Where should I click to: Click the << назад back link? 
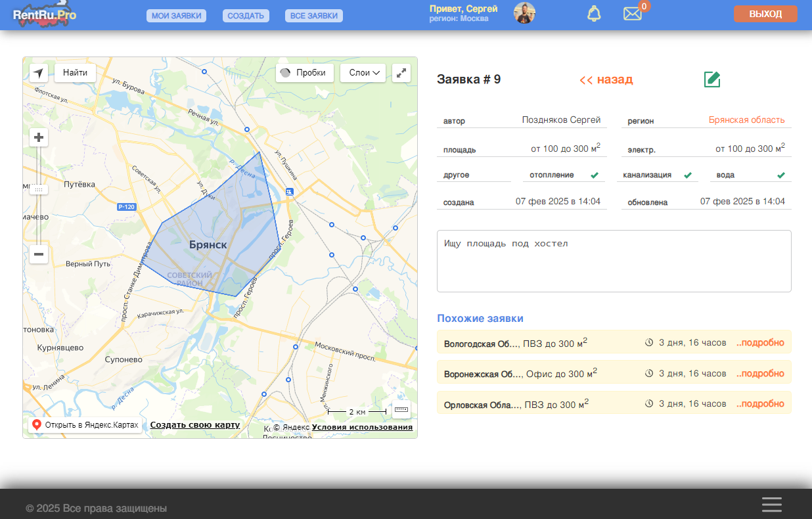coord(606,79)
